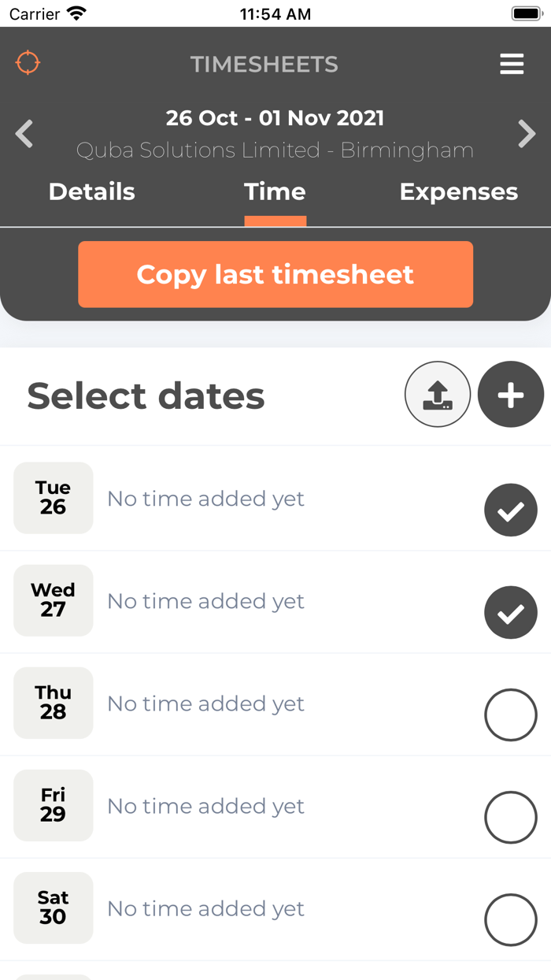Click the location/target icon in top left
This screenshot has width=551, height=980.
[x=28, y=62]
